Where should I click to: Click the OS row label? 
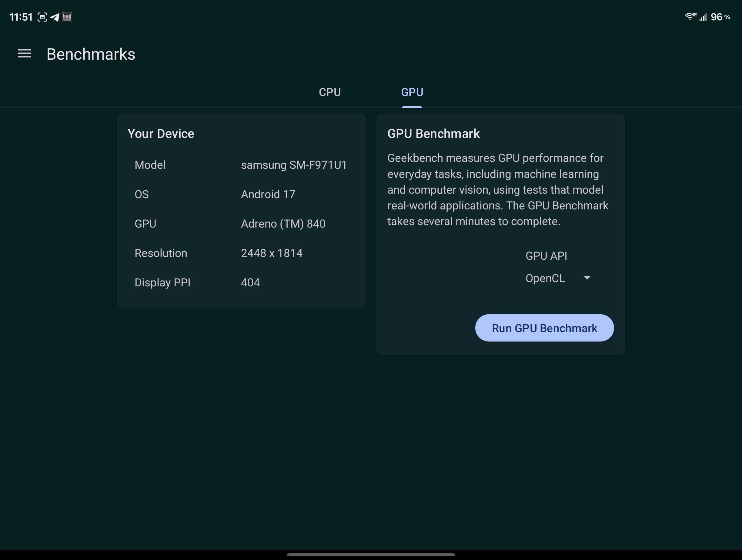coord(142,195)
